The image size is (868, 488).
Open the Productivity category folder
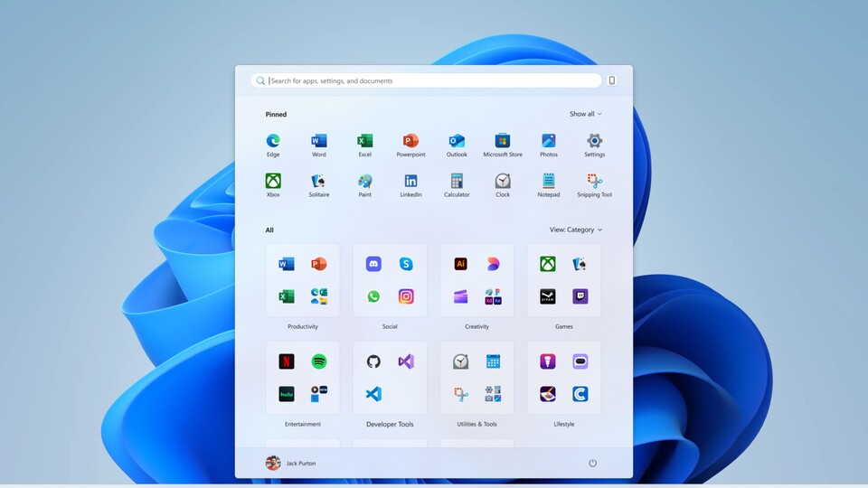coord(303,280)
